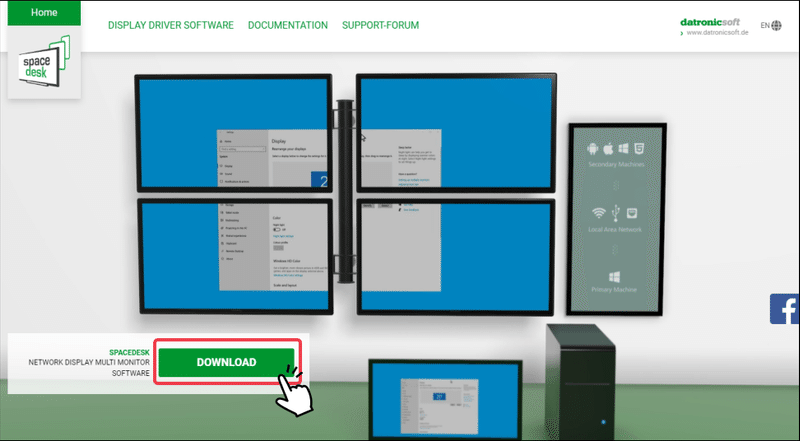Click the Wi-Fi icon
800x441 pixels.
tap(598, 213)
